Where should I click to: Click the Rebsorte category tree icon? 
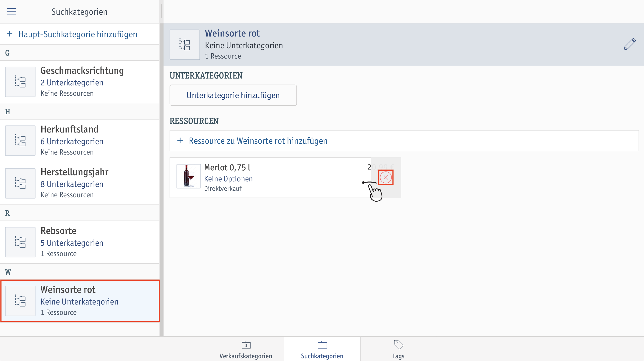click(x=20, y=242)
